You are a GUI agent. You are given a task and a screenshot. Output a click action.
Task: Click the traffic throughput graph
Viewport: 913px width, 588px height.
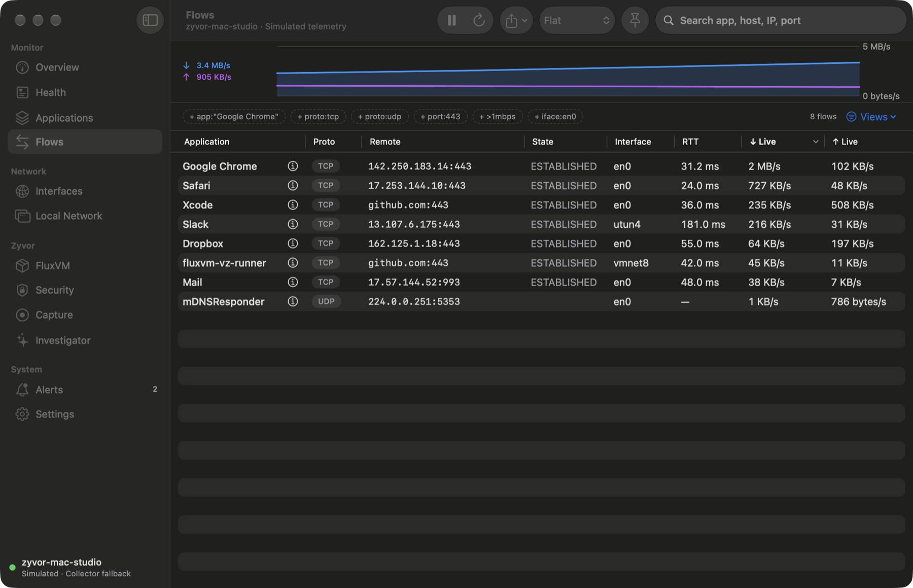[x=568, y=71]
